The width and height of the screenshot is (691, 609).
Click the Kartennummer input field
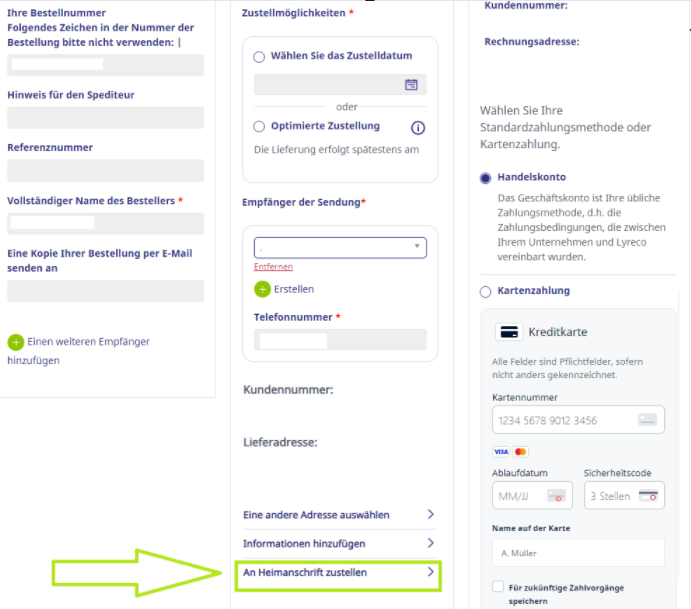click(x=578, y=420)
